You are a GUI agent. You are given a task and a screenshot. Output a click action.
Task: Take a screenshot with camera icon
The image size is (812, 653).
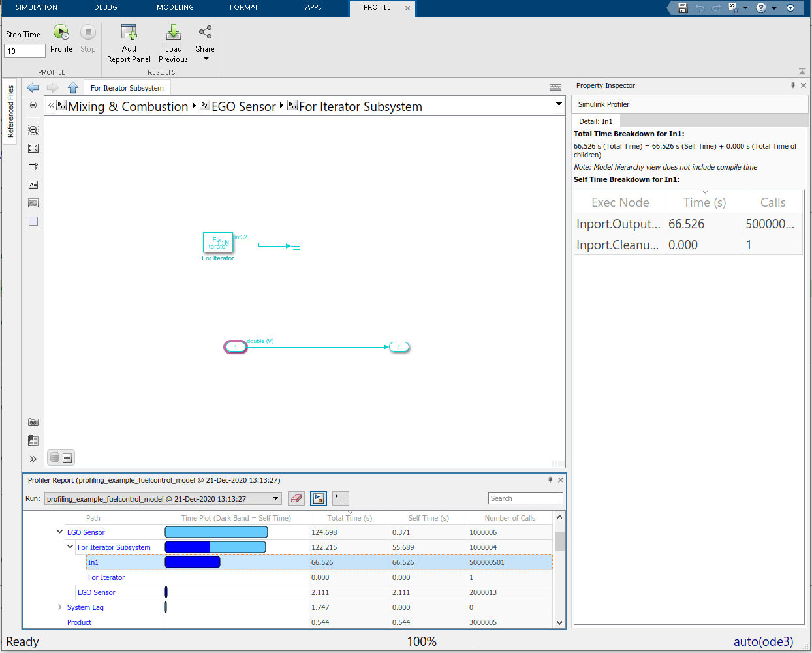[x=33, y=422]
